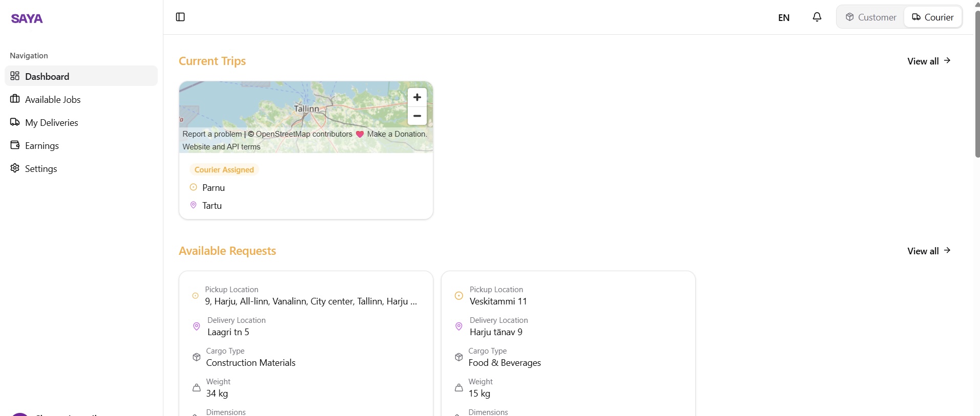This screenshot has height=416, width=980.
Task: Click the Available Jobs briefcase icon
Action: (15, 99)
